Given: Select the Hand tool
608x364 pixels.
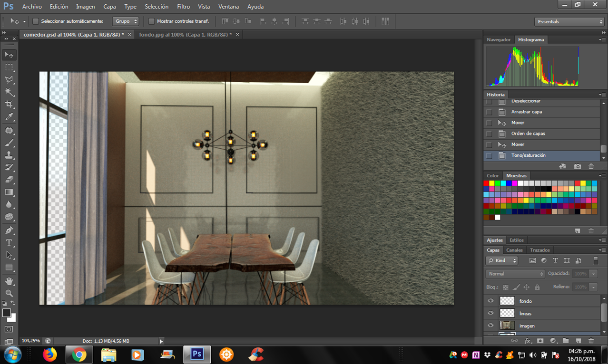Looking at the screenshot, I should coord(9,281).
